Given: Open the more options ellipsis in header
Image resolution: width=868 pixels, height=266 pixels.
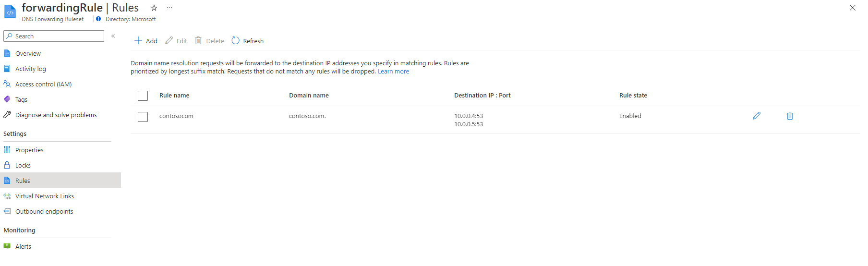Looking at the screenshot, I should click(x=169, y=8).
